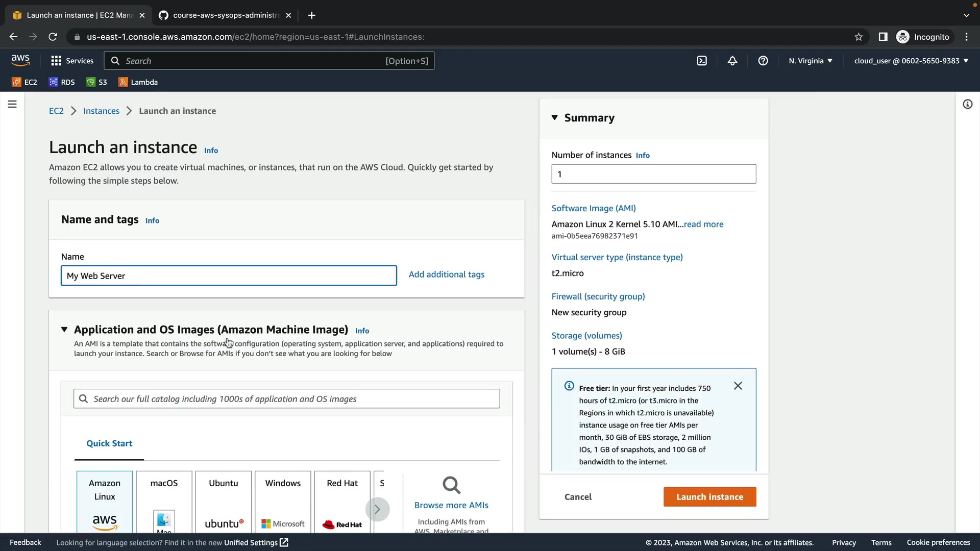
Task: Open the AWS CloudShell icon
Action: 702,61
